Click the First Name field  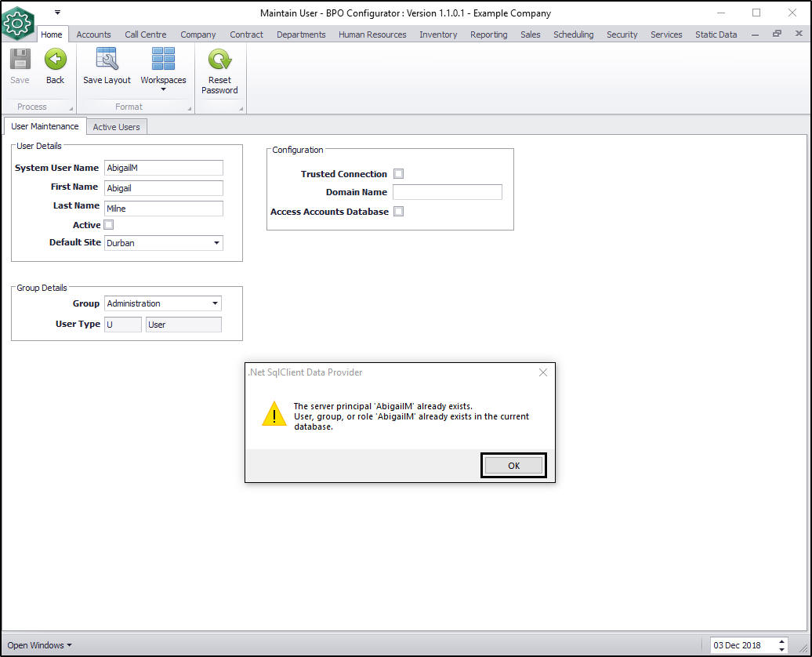(x=164, y=188)
